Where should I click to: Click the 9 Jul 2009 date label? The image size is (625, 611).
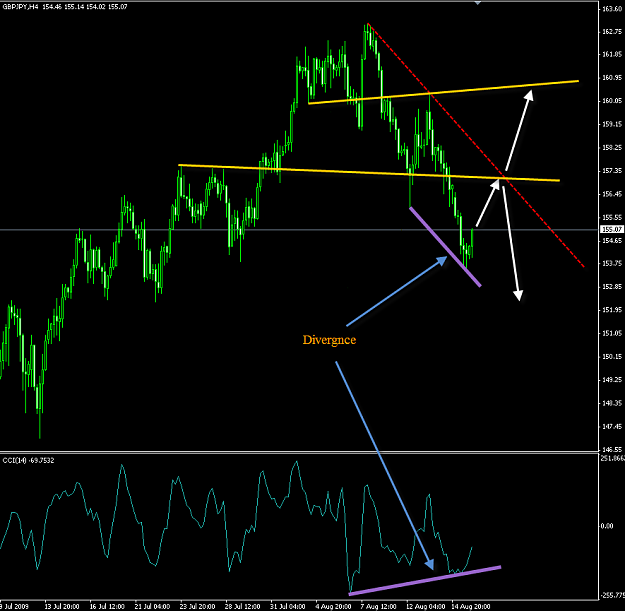pyautogui.click(x=14, y=607)
